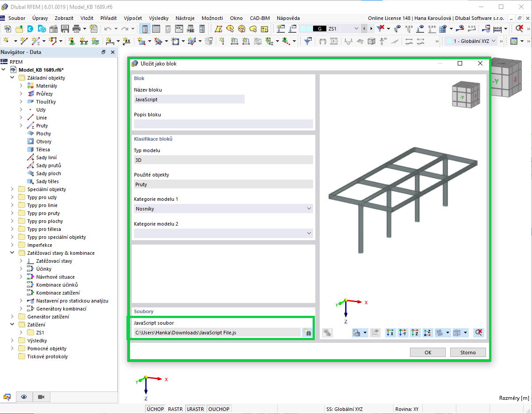This screenshot has height=414, width=532.
Task: Set dialog preview to view in -Z direction
Action: tap(427, 333)
